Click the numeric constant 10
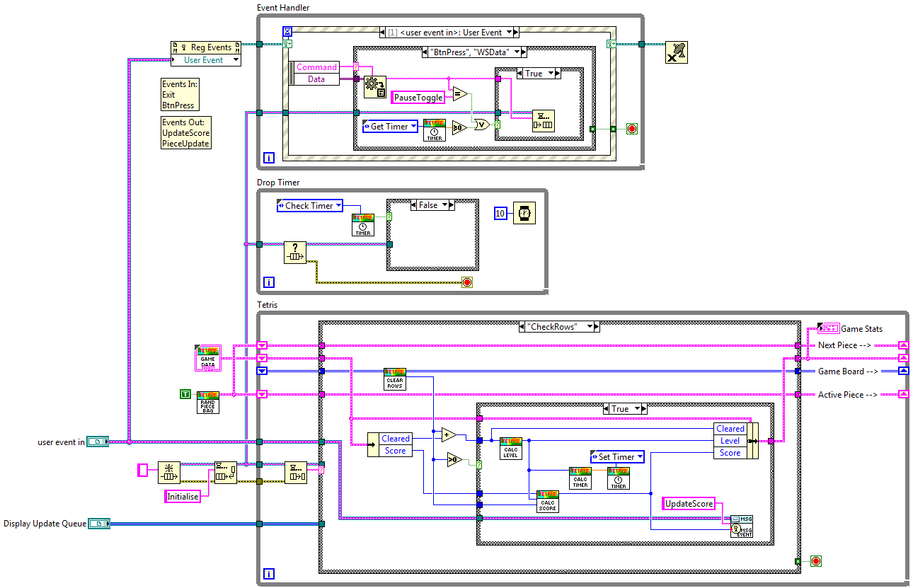The image size is (913, 588). click(500, 213)
